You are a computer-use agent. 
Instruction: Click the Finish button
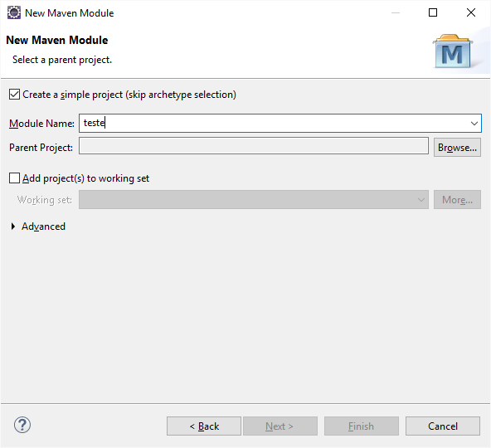click(362, 426)
